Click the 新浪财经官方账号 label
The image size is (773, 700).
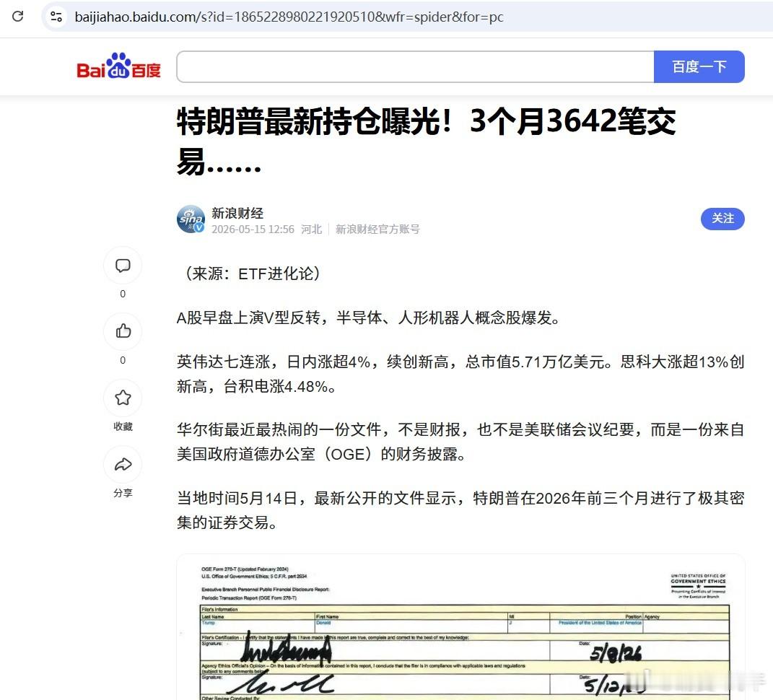pos(377,229)
